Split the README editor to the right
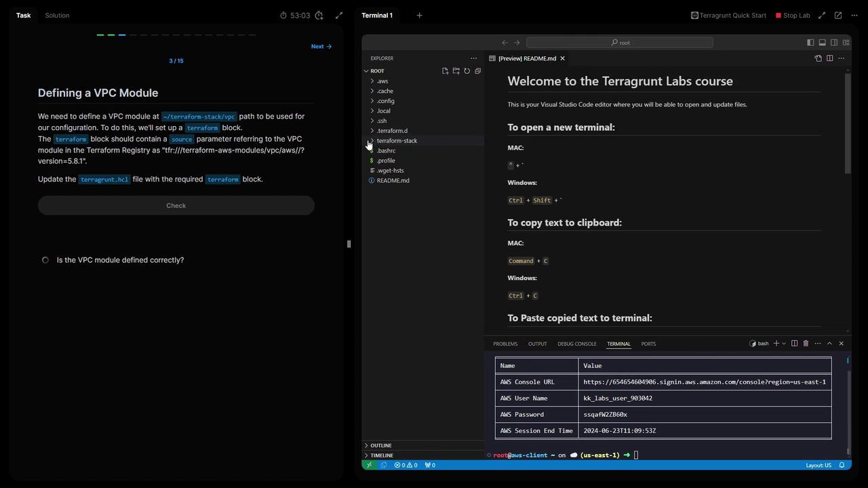Screen dimensions: 868x488 click(x=829, y=58)
